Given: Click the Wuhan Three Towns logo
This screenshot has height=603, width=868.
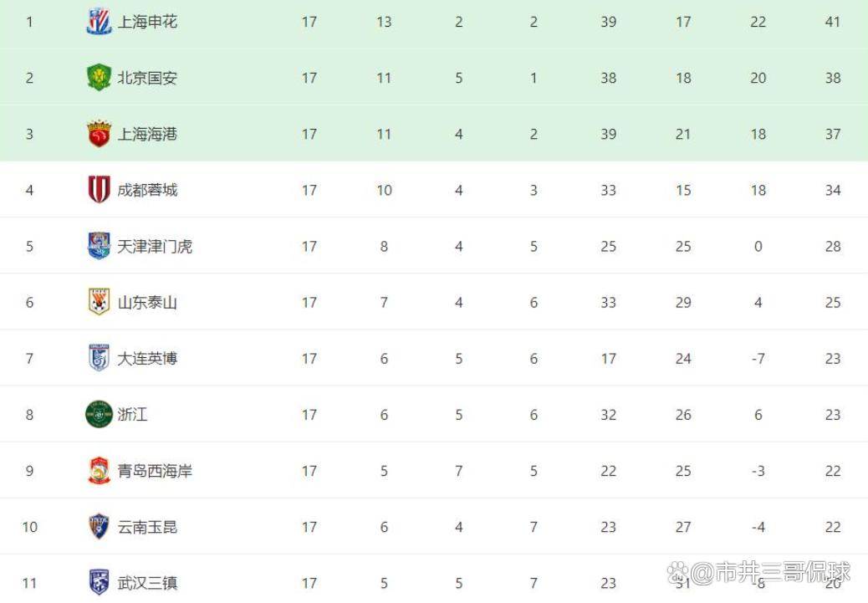Looking at the screenshot, I should (99, 583).
